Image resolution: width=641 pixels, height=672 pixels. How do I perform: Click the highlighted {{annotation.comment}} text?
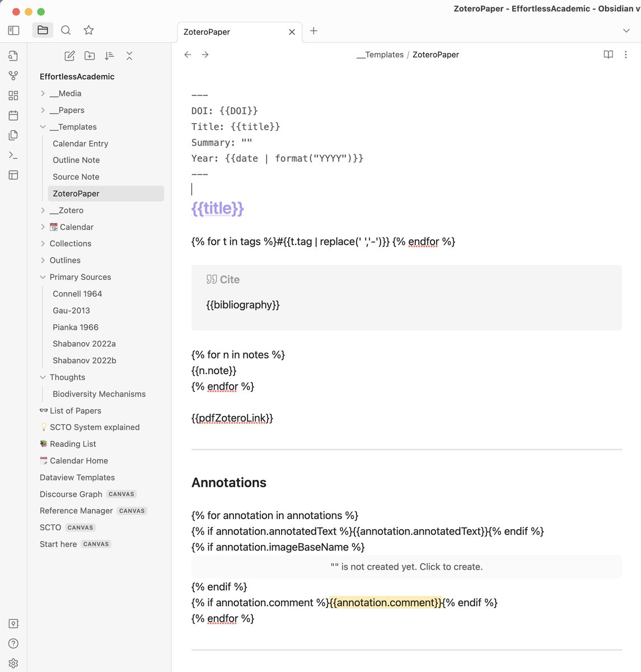tap(386, 603)
